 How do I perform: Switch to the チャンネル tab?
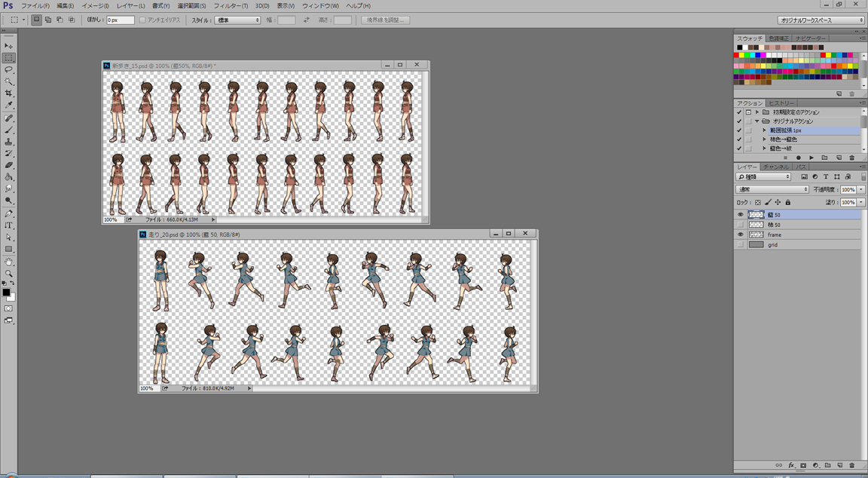pos(775,167)
